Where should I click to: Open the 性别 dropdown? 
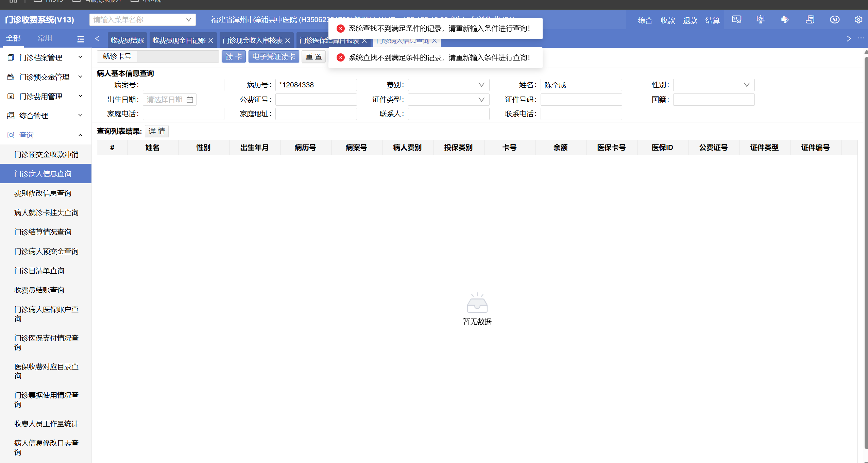pyautogui.click(x=713, y=85)
